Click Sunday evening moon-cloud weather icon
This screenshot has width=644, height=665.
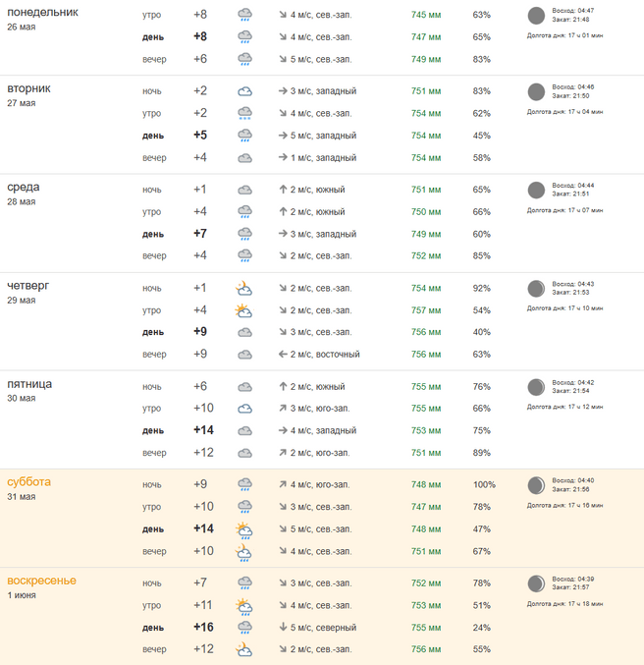tap(243, 649)
